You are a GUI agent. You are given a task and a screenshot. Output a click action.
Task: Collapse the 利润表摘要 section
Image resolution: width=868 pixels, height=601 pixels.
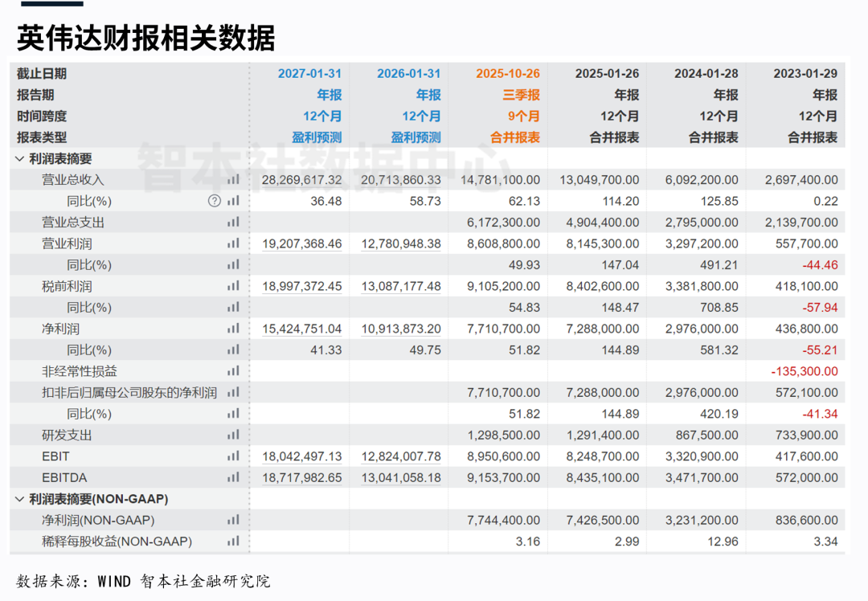20,159
